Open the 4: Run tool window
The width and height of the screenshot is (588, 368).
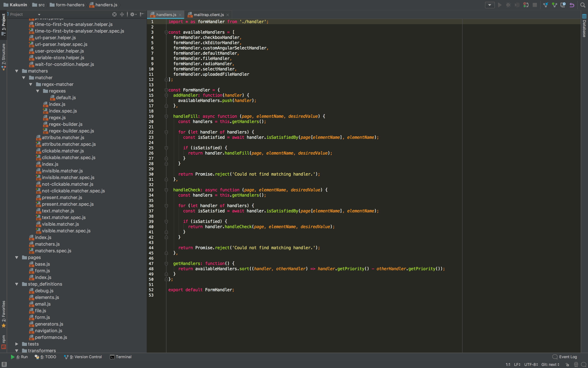click(x=19, y=357)
